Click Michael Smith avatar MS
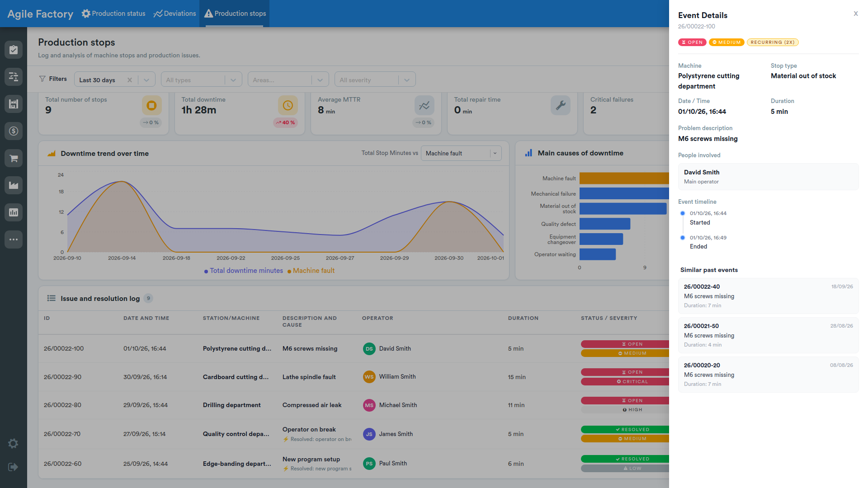The height and width of the screenshot is (488, 868). [x=369, y=405]
